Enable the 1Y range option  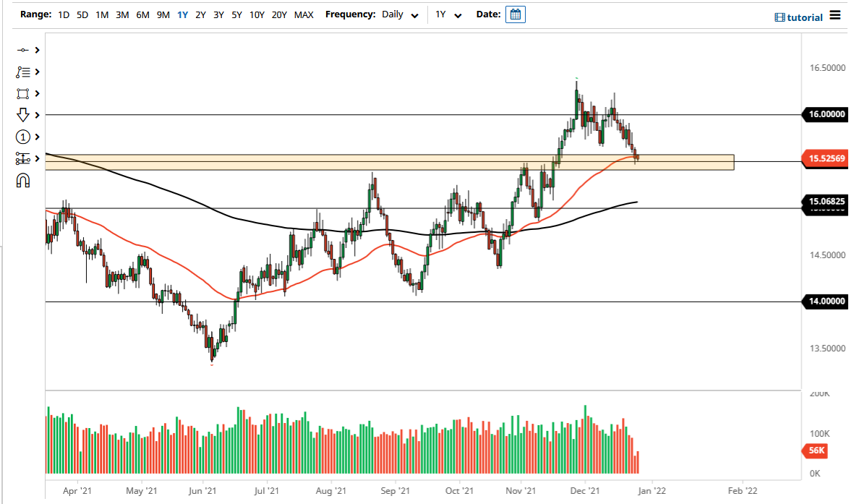click(183, 14)
